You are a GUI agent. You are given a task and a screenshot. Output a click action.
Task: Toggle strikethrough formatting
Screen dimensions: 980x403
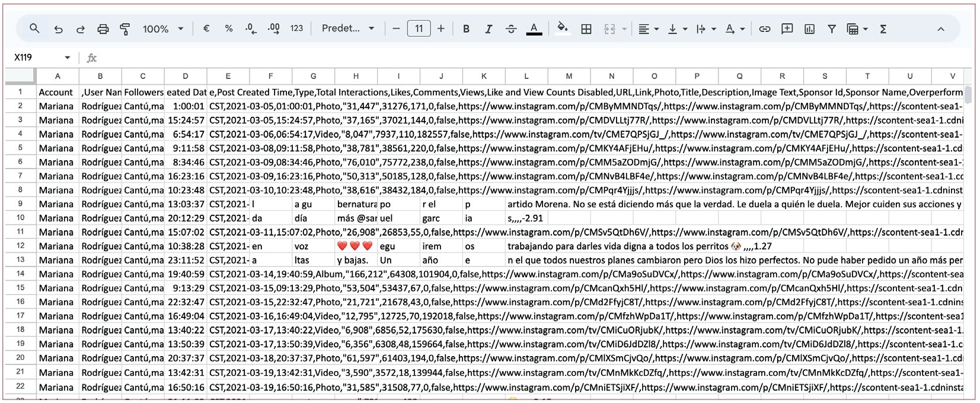pyautogui.click(x=511, y=28)
